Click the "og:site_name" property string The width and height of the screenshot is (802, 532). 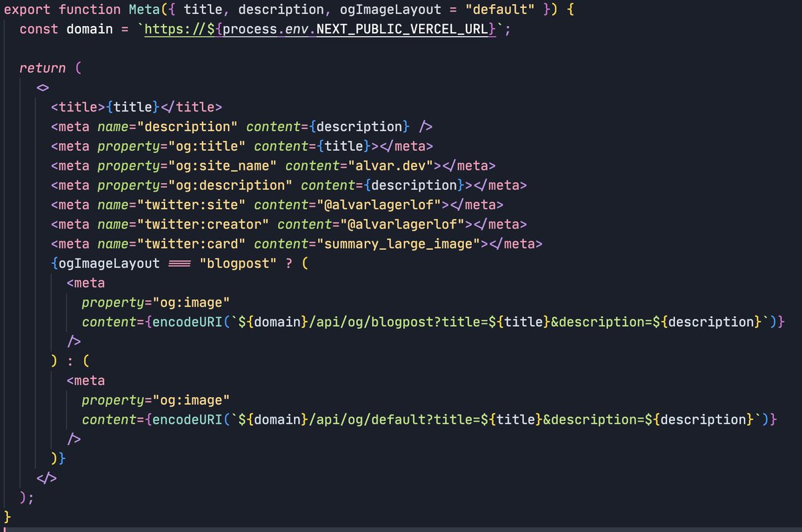click(x=224, y=166)
